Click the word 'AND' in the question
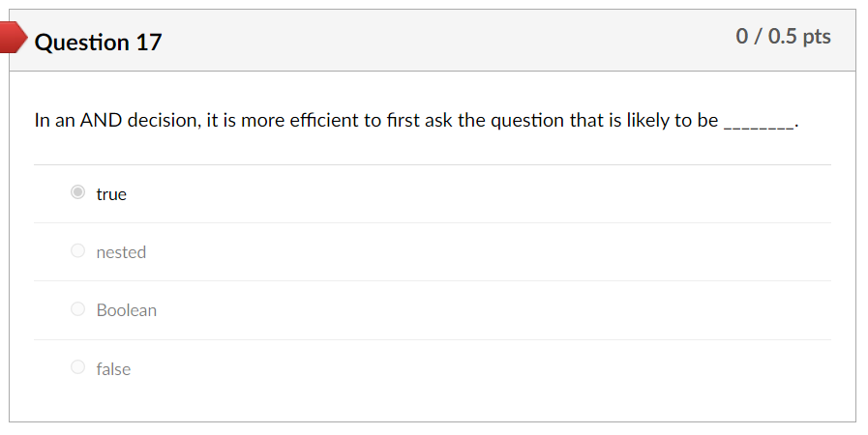 [x=102, y=120]
